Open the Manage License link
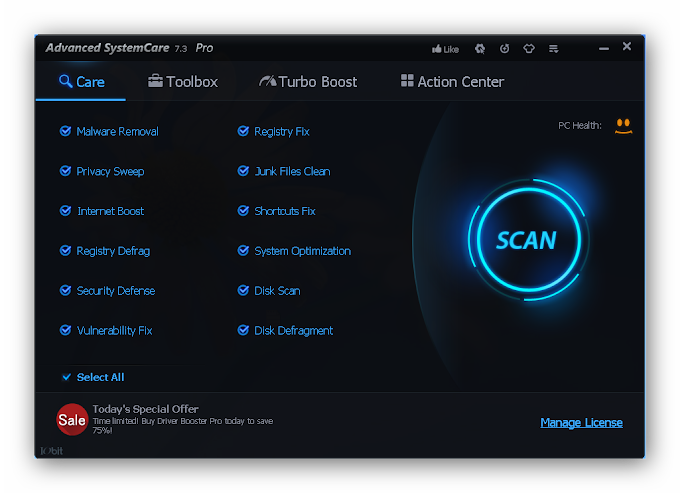 point(581,422)
